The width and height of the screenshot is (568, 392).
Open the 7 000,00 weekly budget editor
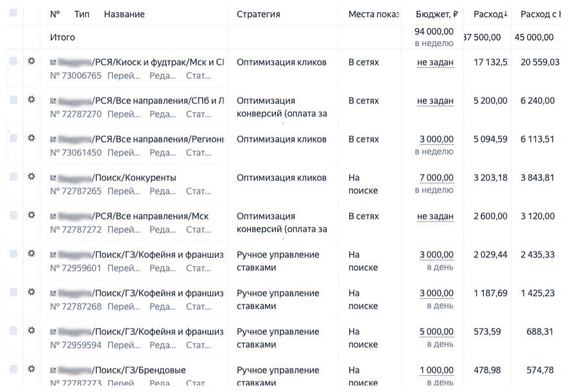[436, 178]
